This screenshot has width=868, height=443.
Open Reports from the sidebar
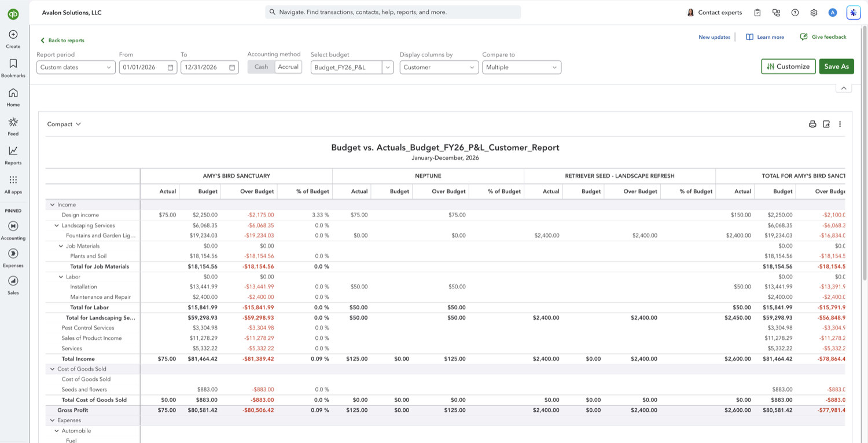coord(13,155)
